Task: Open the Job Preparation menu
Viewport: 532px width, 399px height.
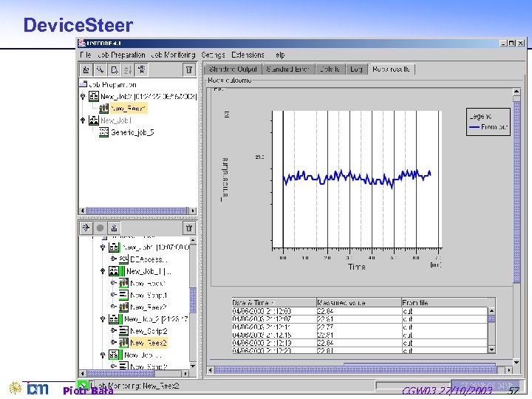Action: (121, 55)
